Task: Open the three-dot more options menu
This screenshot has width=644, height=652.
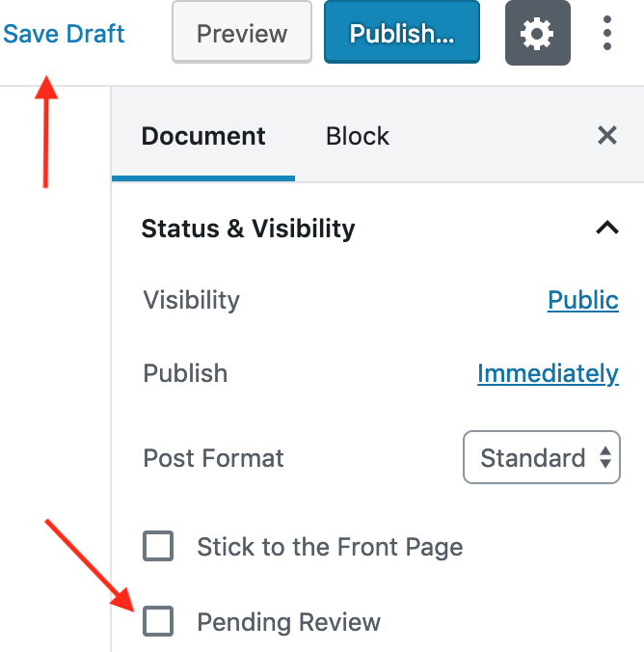Action: click(607, 35)
